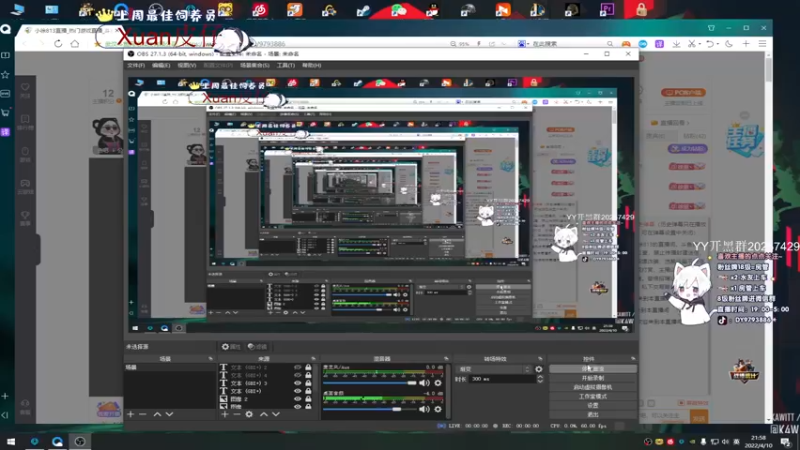Image resolution: width=800 pixels, height=450 pixels.
Task: Open the search engine dropdown in browser search box
Action: 528,44
